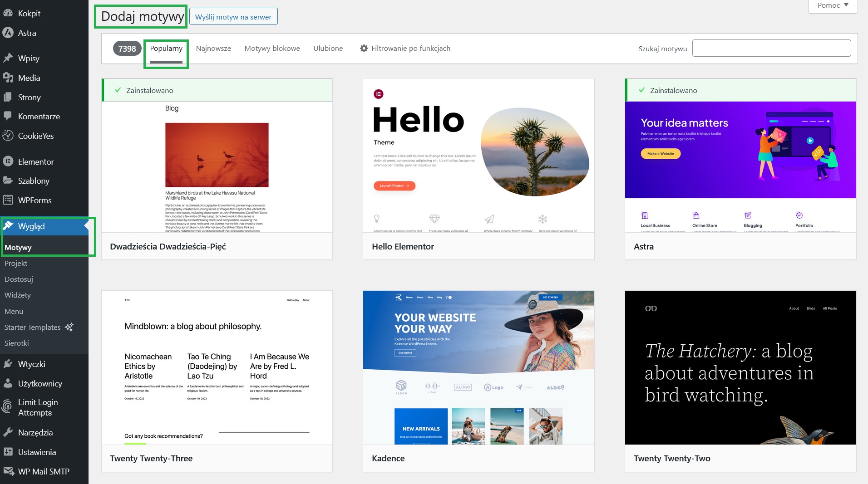Click the Limit Login Attempts fingerprint icon
The image size is (868, 484).
click(8, 407)
